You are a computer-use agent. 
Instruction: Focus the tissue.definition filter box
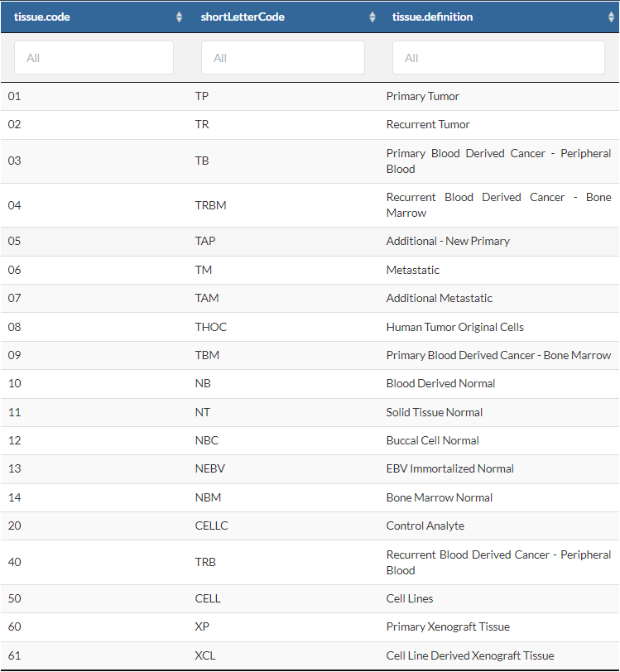tap(498, 58)
